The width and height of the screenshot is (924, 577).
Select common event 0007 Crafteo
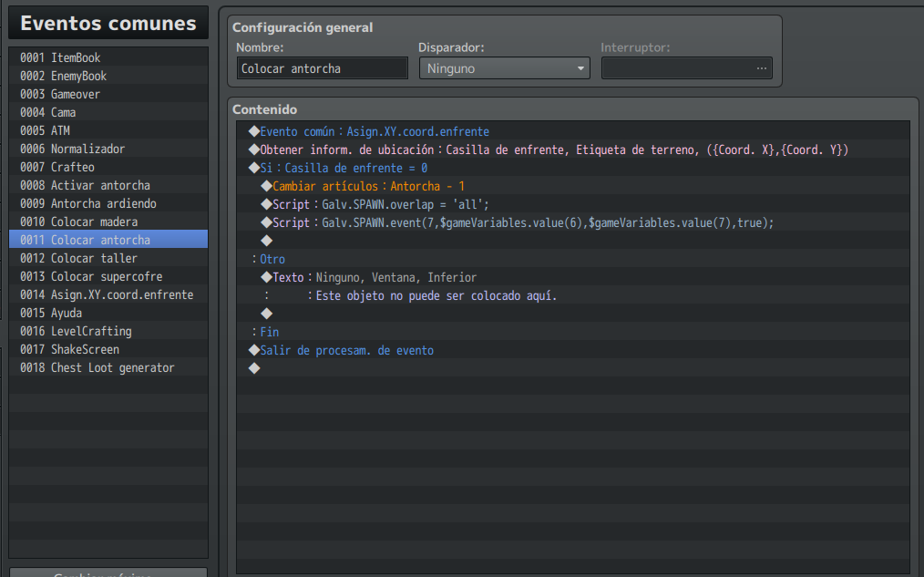pyautogui.click(x=108, y=168)
